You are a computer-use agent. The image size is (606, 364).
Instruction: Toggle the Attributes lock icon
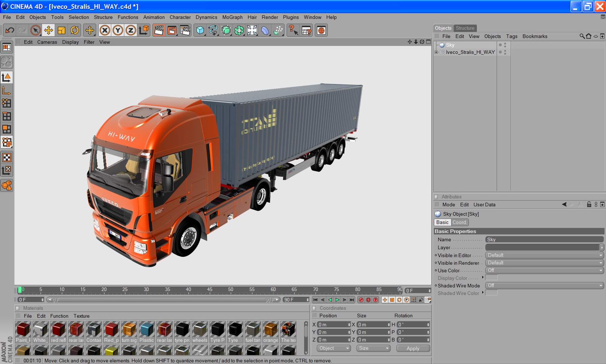[589, 204]
